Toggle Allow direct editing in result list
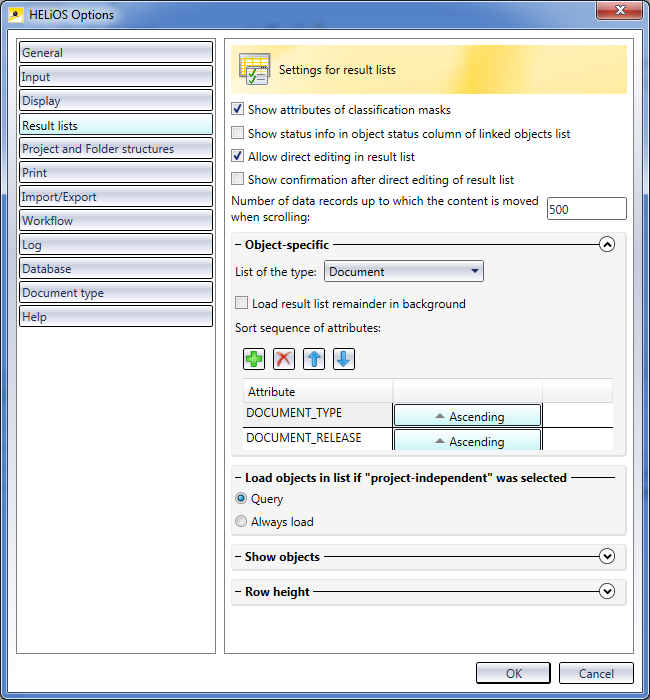 click(238, 156)
